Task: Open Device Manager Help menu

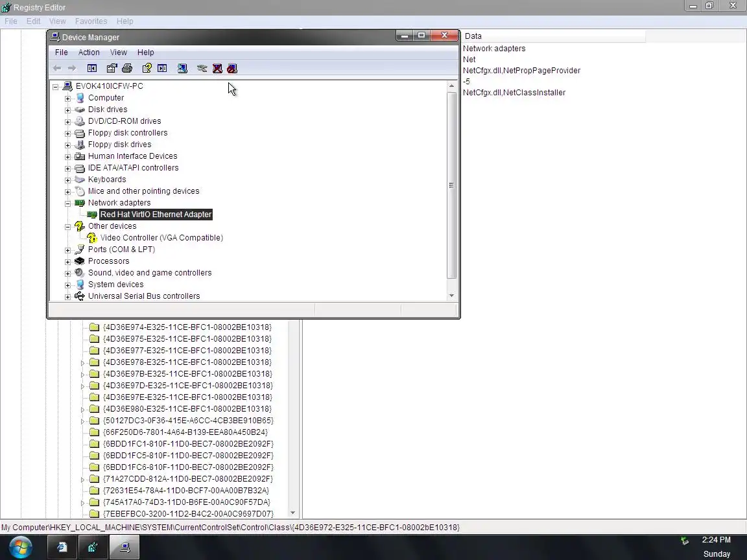Action: click(146, 52)
